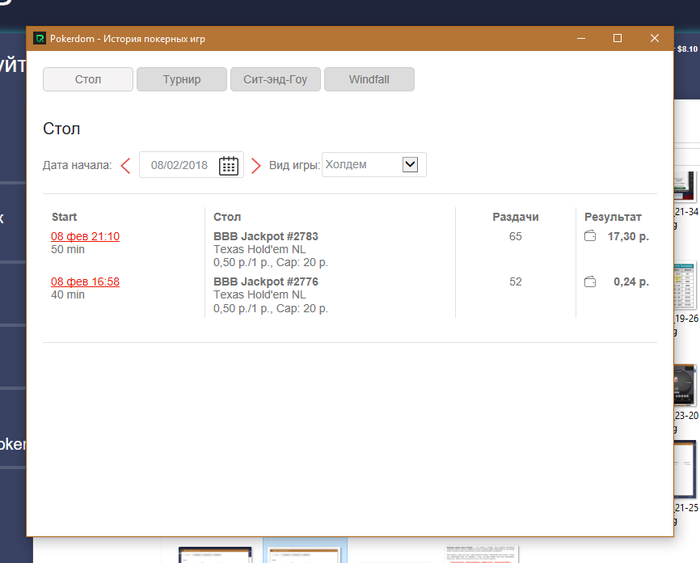Switch to the Турнир tab
This screenshot has width=700, height=563.
coord(182,79)
